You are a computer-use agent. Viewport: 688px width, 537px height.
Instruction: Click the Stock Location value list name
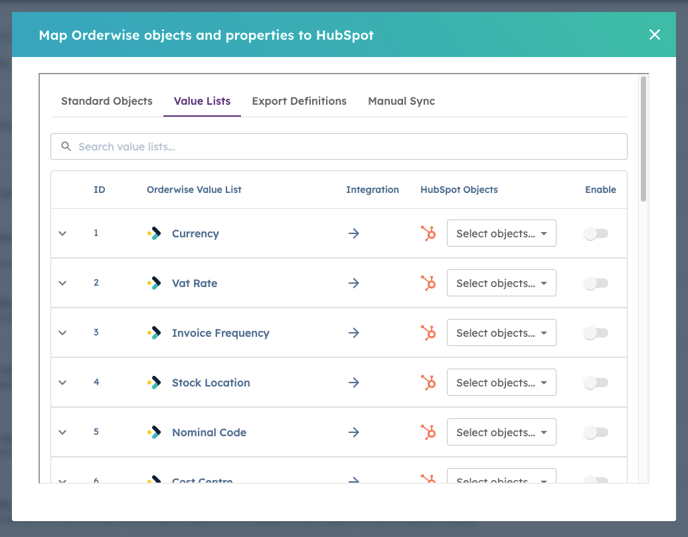click(x=211, y=383)
